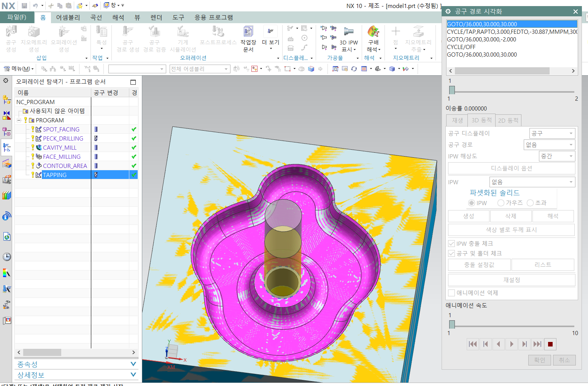Open Part Navigator in the resource bar
The width and height of the screenshot is (588, 386).
[6, 131]
